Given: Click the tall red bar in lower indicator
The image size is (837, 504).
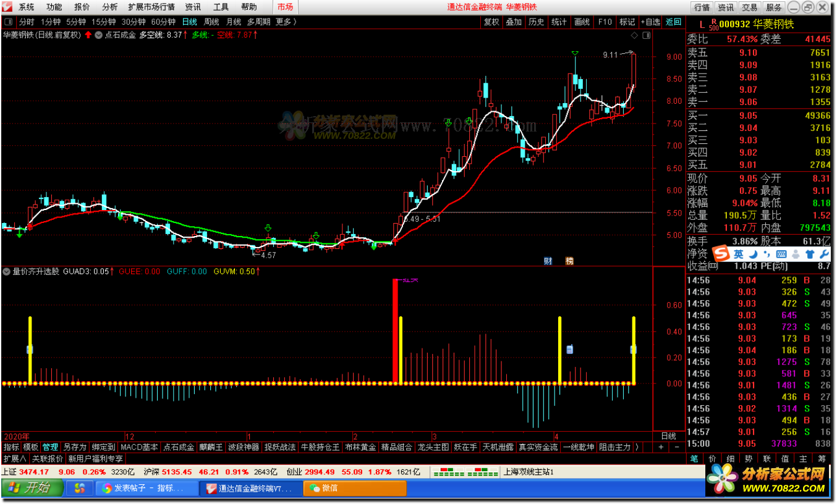Looking at the screenshot, I should 395,331.
